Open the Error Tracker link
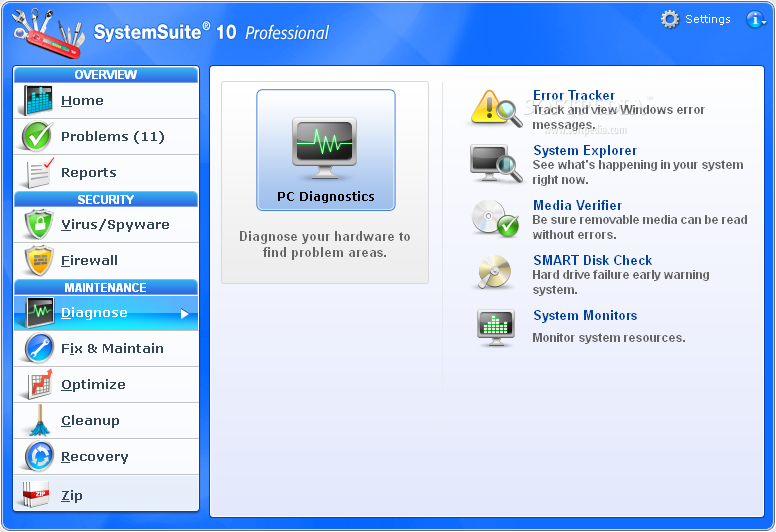This screenshot has width=776, height=532. click(574, 95)
